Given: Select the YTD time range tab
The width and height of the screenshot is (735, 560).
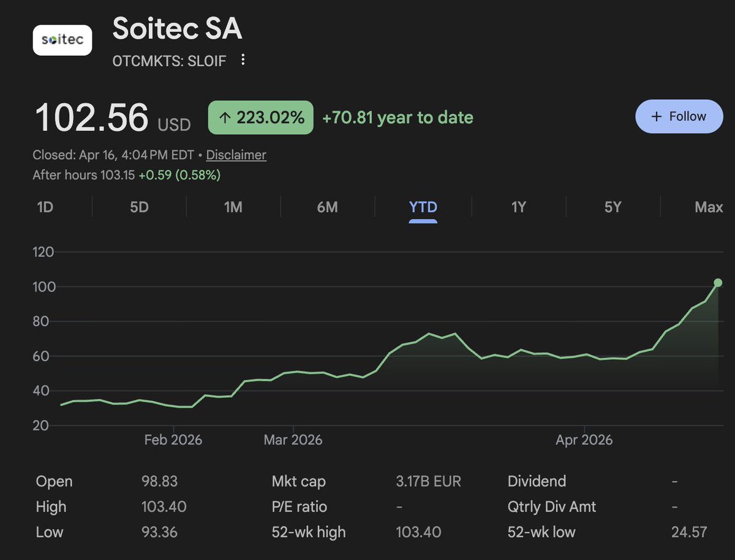Looking at the screenshot, I should point(423,207).
